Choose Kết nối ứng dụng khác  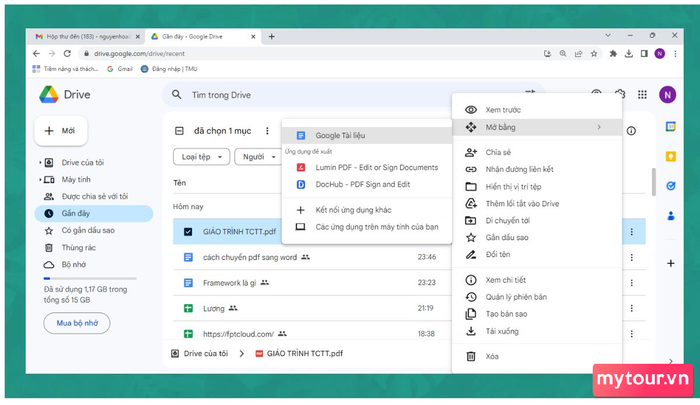pos(367,210)
